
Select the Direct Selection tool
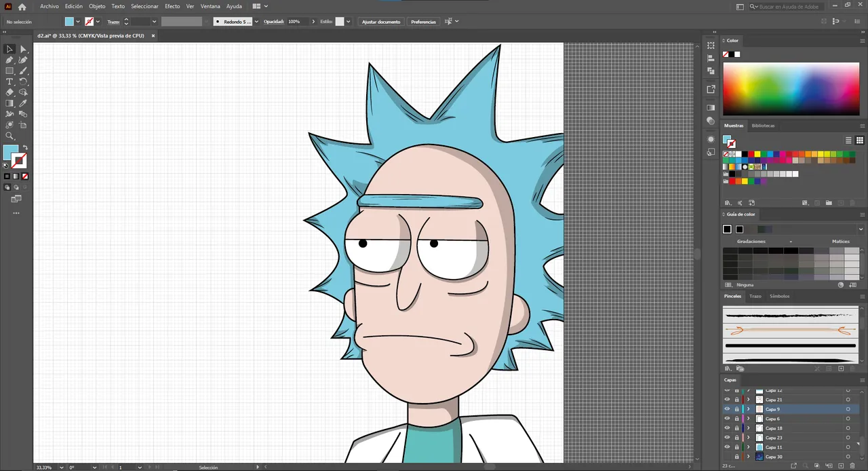(x=23, y=49)
